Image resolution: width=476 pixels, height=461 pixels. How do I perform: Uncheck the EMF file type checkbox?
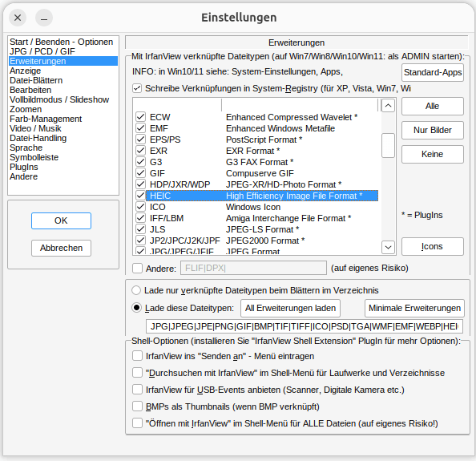point(140,128)
